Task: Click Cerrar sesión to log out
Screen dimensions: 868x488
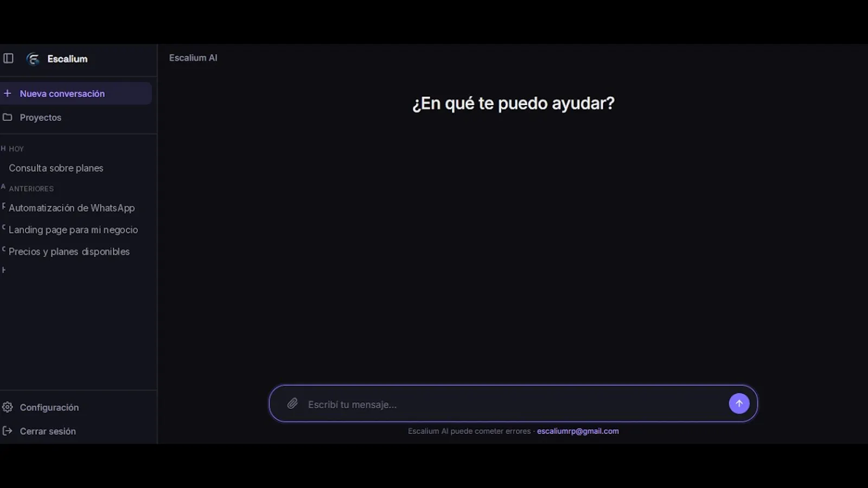Action: 48,431
